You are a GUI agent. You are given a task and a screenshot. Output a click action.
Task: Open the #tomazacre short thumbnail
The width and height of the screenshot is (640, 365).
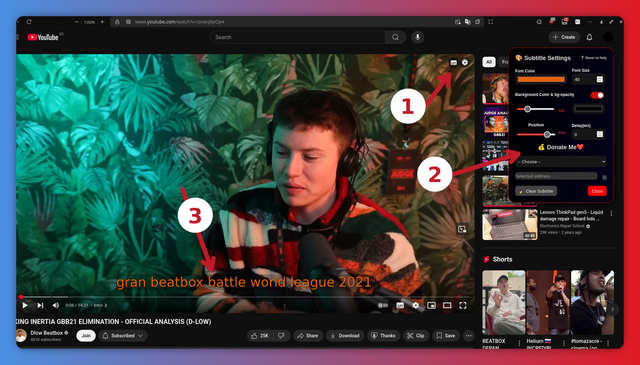pyautogui.click(x=592, y=303)
